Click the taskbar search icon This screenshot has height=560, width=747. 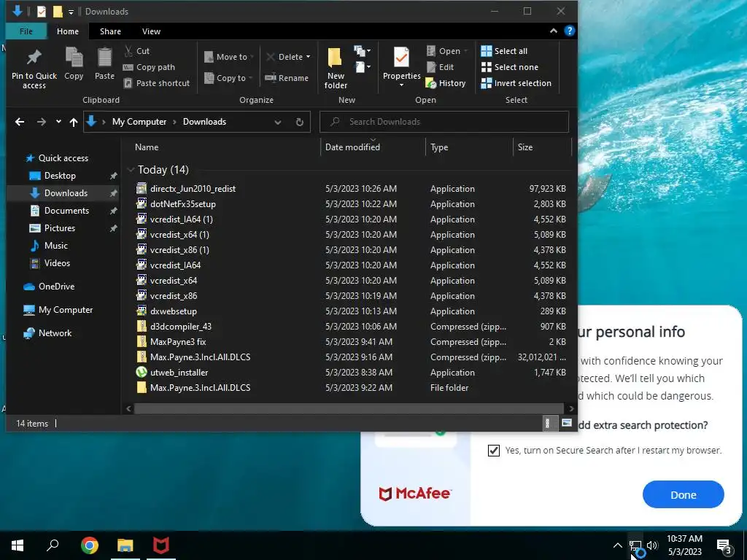(53, 545)
